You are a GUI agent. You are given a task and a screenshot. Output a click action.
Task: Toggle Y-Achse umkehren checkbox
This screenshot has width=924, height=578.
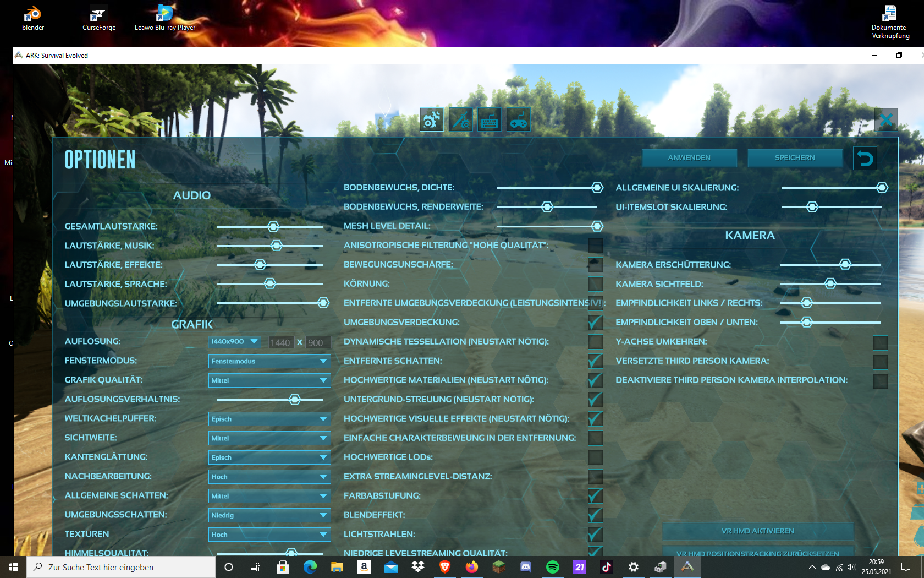click(881, 343)
